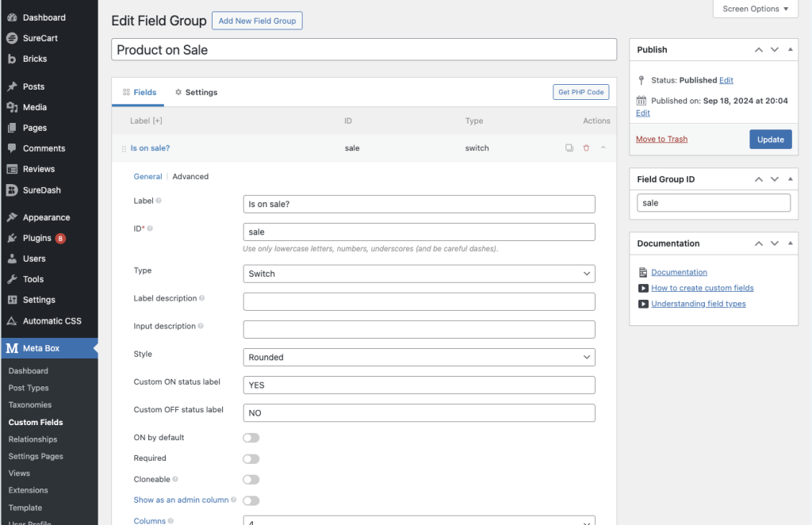
Task: Click the Custom ON status label field
Action: coord(419,385)
